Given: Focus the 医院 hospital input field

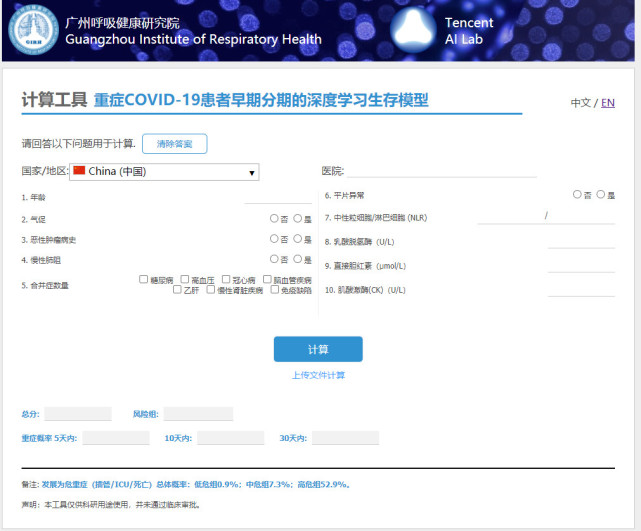Looking at the screenshot, I should [x=442, y=171].
